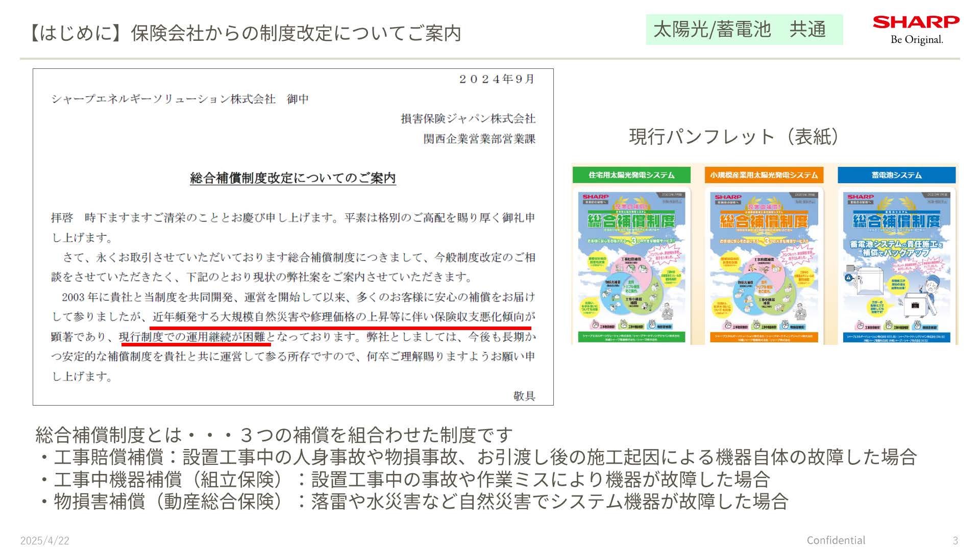This screenshot has height=551, width=980.
Task: Open the 住宅用太陽光発電システム pamphlet cover
Action: tap(631, 265)
